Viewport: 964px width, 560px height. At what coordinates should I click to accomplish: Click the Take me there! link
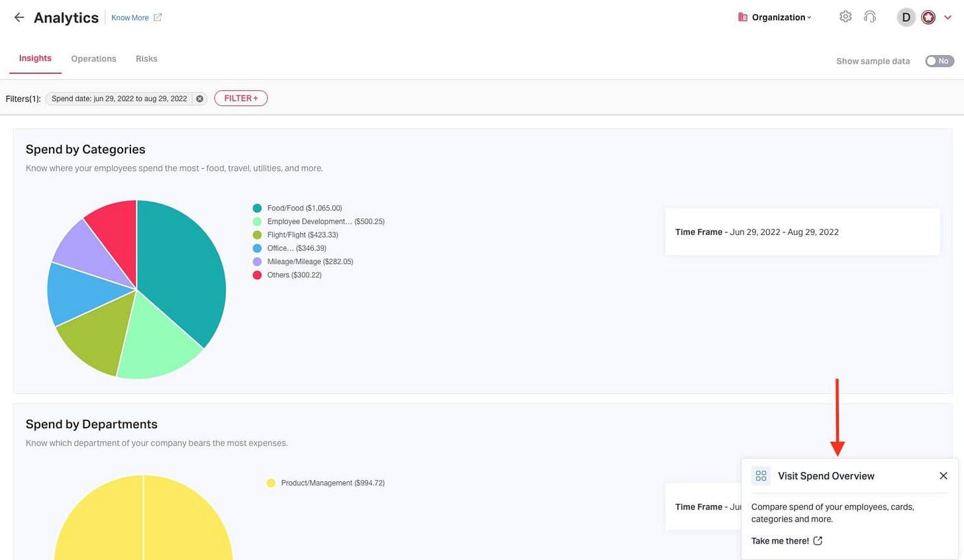click(780, 541)
